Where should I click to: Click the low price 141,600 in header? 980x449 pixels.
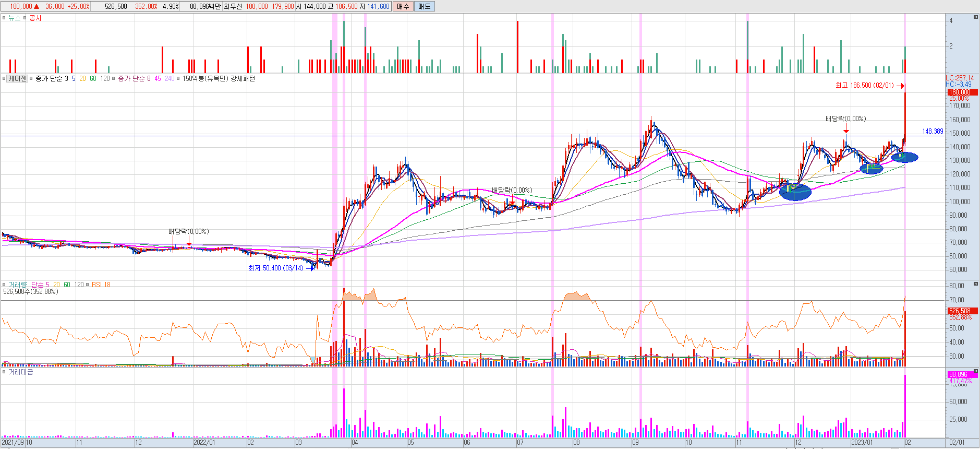coord(378,6)
